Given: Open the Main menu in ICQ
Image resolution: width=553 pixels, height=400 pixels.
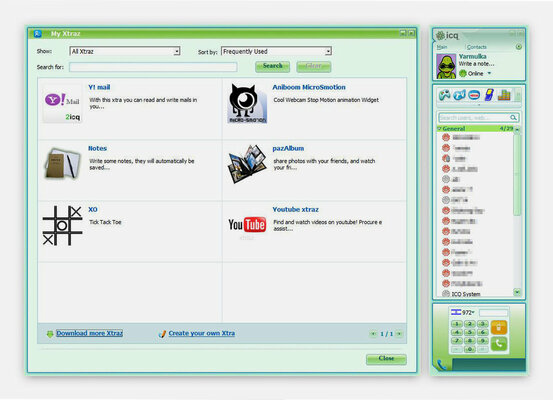Looking at the screenshot, I should point(442,47).
